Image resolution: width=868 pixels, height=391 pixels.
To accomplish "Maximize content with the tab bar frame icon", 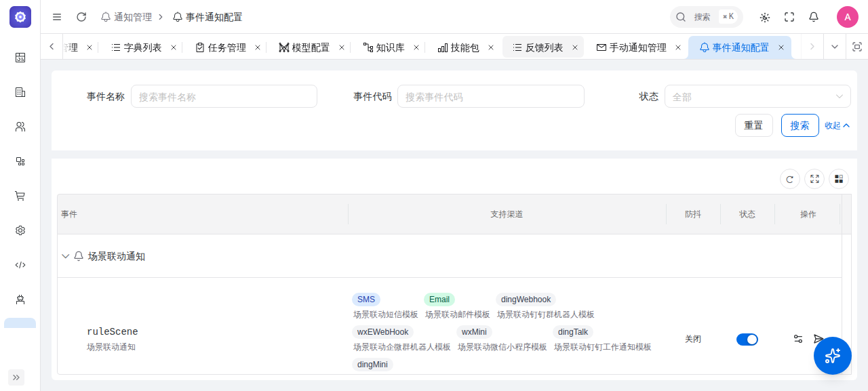I will coord(856,47).
